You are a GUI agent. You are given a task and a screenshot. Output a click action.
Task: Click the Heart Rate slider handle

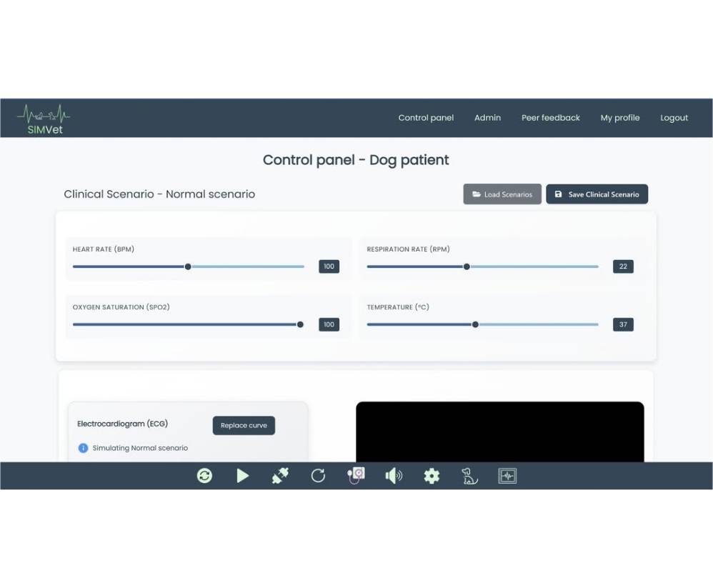pos(188,266)
